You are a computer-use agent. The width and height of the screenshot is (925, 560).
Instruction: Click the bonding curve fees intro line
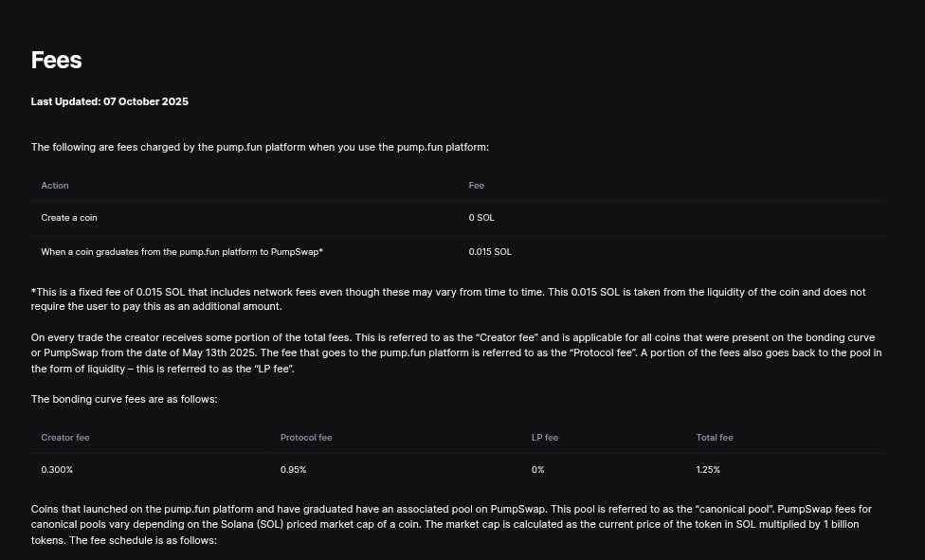[x=124, y=399]
